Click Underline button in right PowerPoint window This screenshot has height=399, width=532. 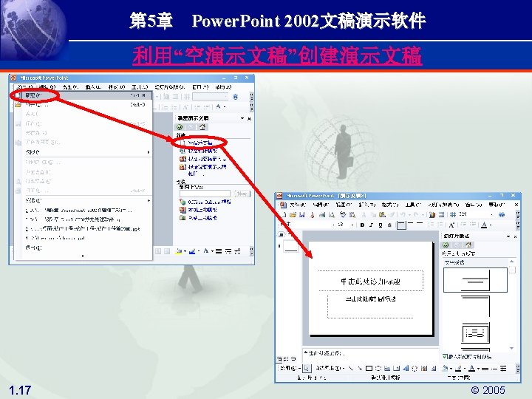(381, 225)
